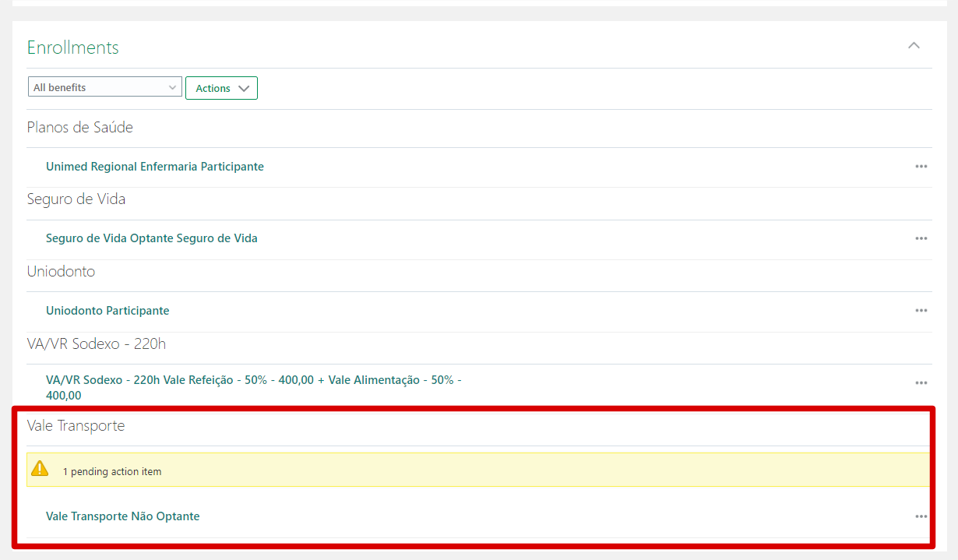Open Vale Transporte Não Optante link
958x560 pixels.
pyautogui.click(x=123, y=516)
